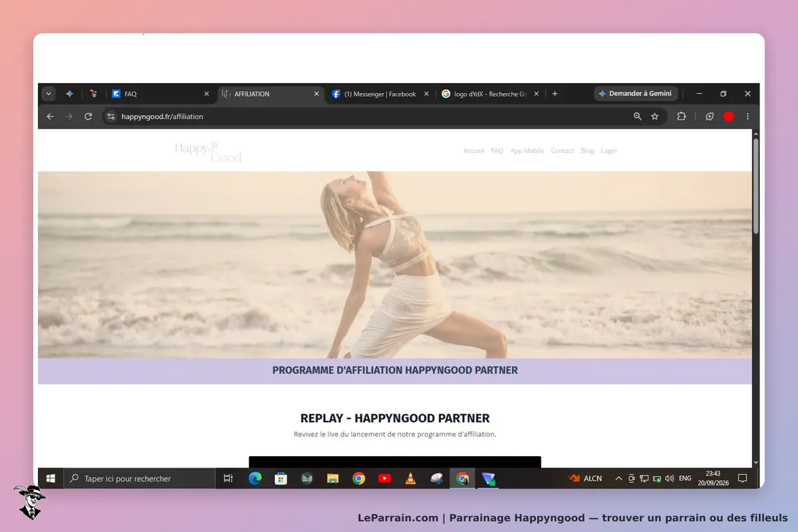The image size is (798, 532).
Task: Close the AFFILIATION tab
Action: tap(317, 94)
